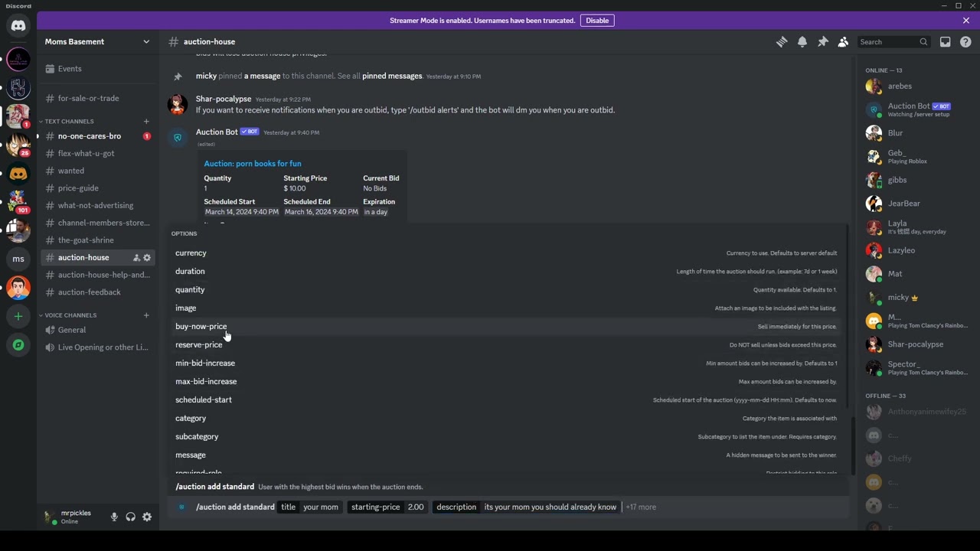
Task: Open mrpickles user panel avatar
Action: pos(51,517)
